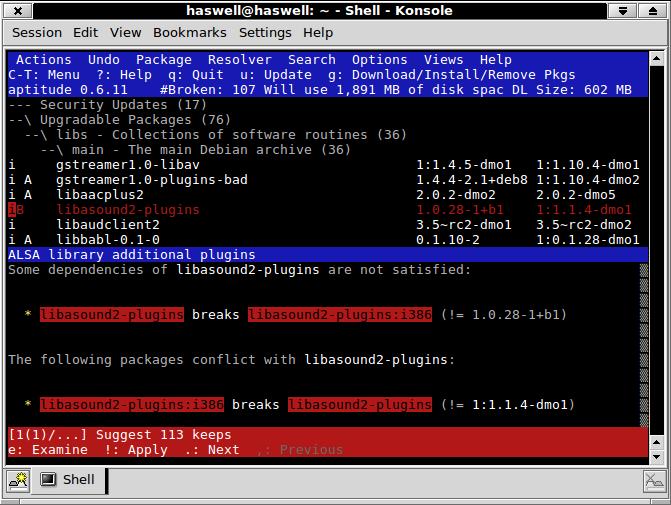Select the Shell tab
671x505 pixels.
68,480
